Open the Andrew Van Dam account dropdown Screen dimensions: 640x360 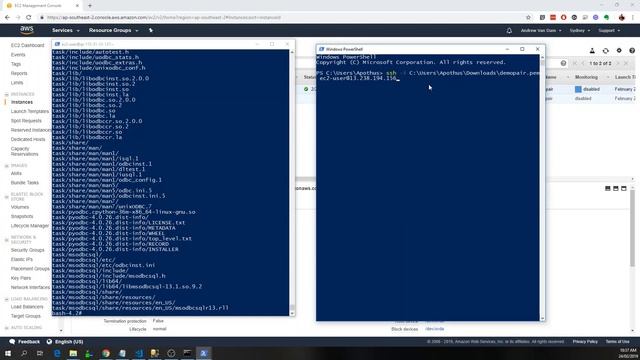click(x=541, y=31)
